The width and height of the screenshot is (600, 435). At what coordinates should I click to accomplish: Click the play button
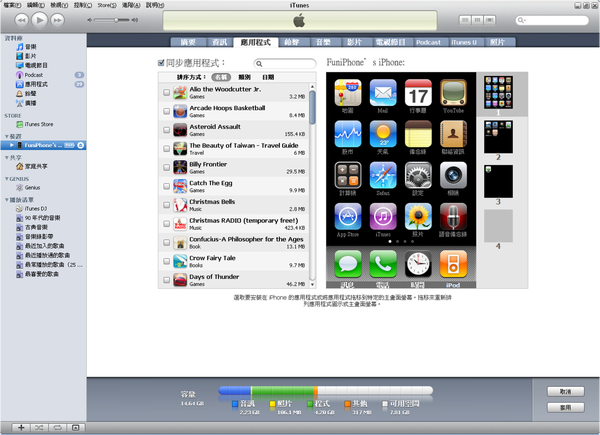click(x=39, y=20)
